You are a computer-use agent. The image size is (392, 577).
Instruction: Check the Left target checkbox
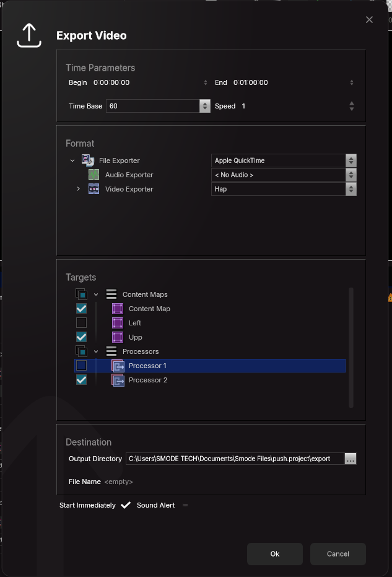pyautogui.click(x=81, y=323)
